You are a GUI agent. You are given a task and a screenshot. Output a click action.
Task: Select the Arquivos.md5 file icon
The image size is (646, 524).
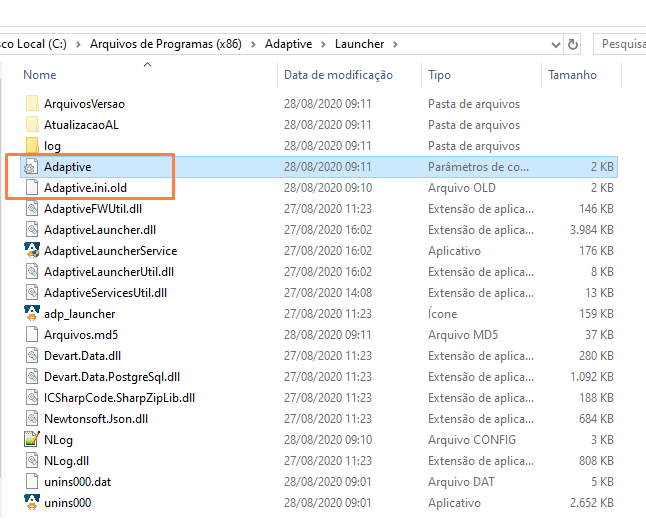click(x=32, y=335)
